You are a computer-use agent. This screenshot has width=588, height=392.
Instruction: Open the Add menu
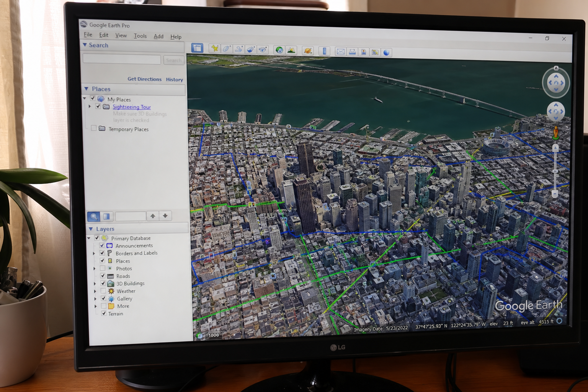(158, 36)
